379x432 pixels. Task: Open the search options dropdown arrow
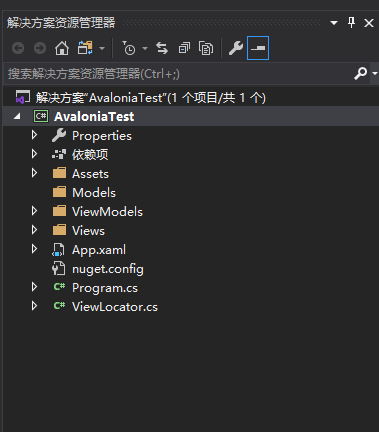(x=375, y=73)
